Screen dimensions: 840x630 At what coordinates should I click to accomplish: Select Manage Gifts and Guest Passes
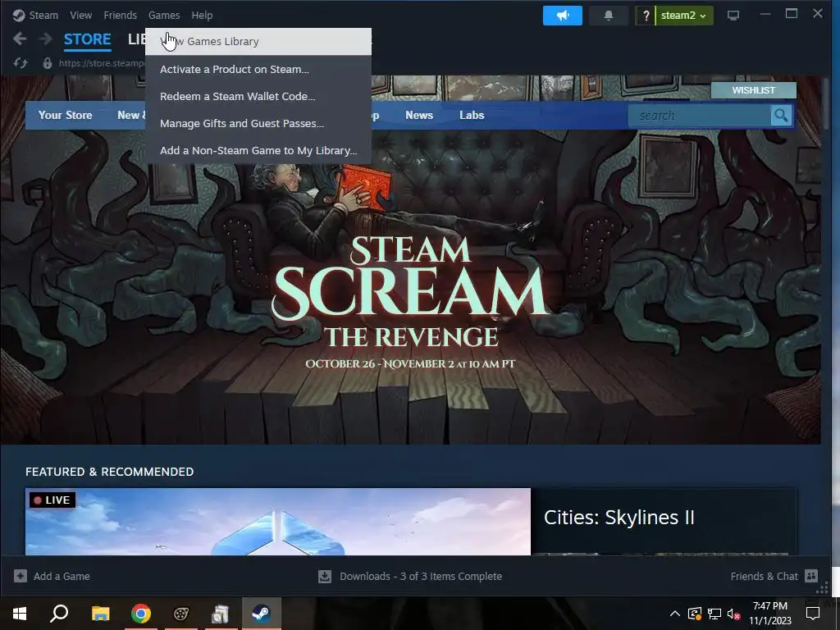pos(258,123)
